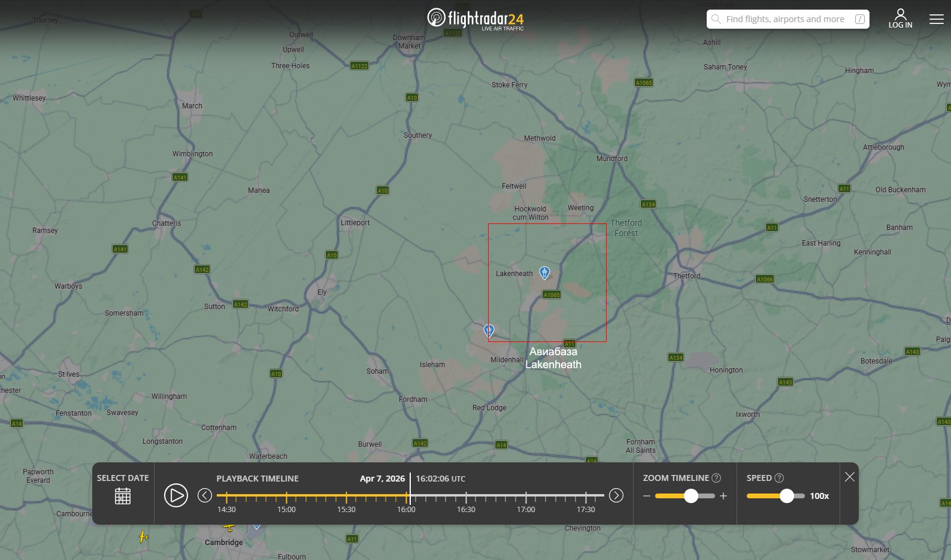Open the Select Date calendar icon
This screenshot has height=560, width=951.
123,496
